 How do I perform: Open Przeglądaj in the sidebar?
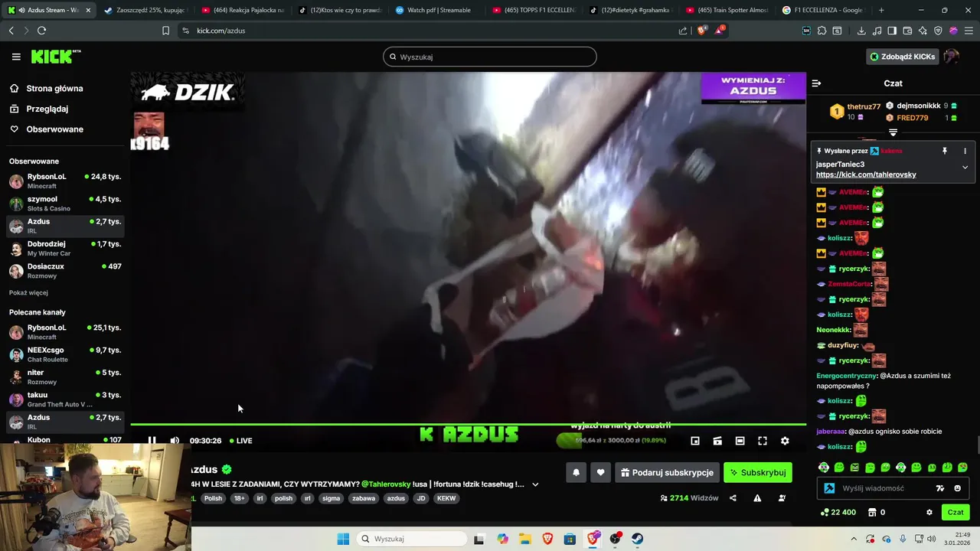coord(47,109)
